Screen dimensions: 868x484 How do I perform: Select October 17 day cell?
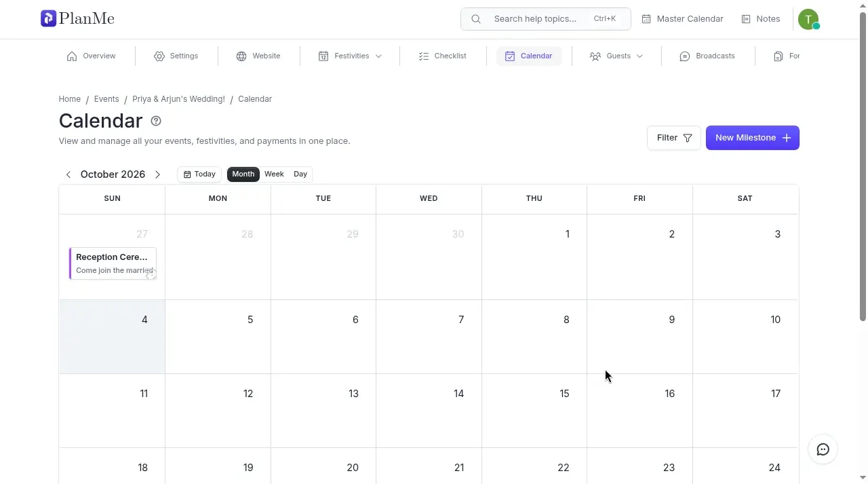(745, 411)
